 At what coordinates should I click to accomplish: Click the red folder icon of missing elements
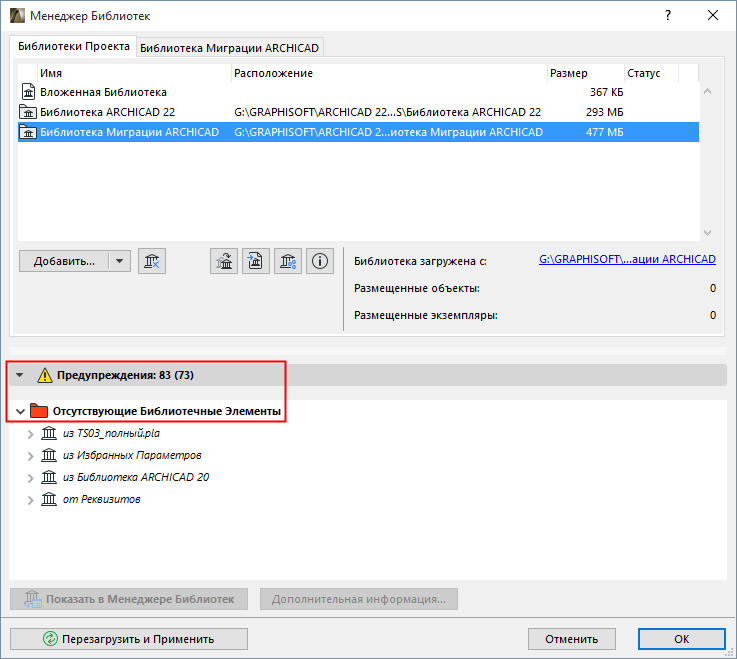point(39,411)
